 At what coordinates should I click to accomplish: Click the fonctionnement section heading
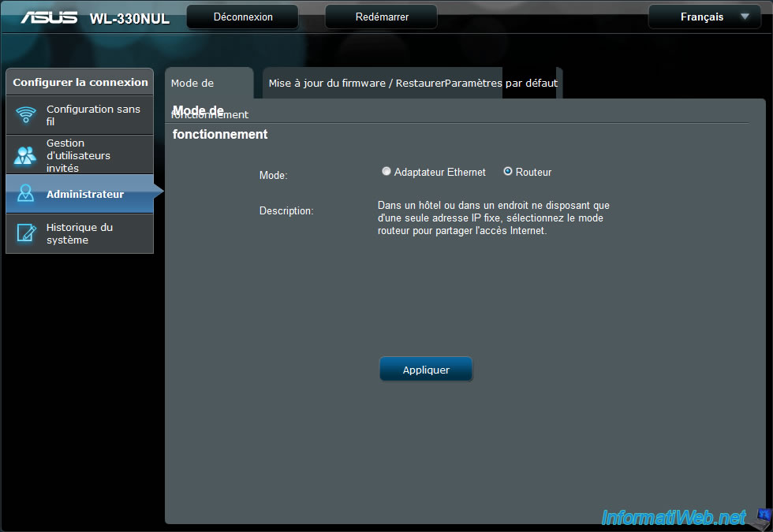220,135
